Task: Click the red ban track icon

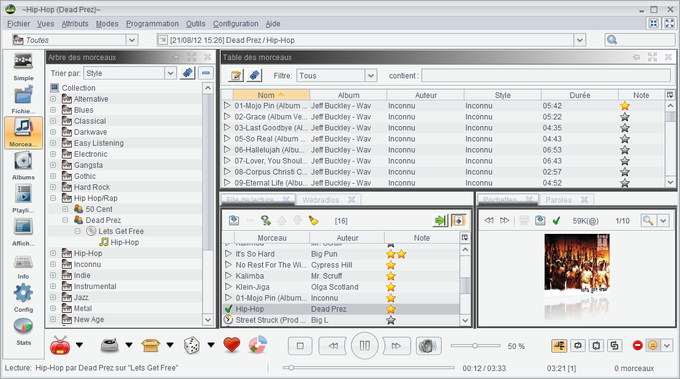Action: click(638, 345)
